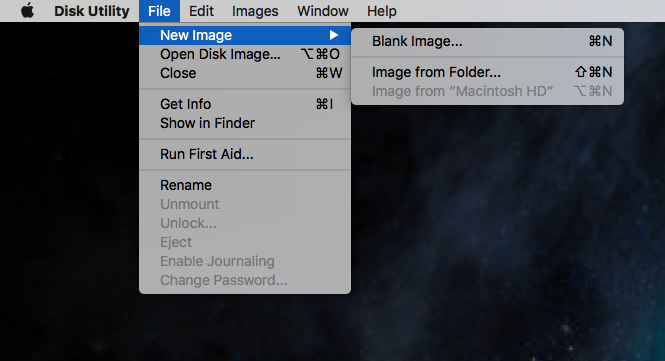Viewport: 665px width, 361px height.
Task: Select Run First Aid option
Action: click(x=245, y=154)
